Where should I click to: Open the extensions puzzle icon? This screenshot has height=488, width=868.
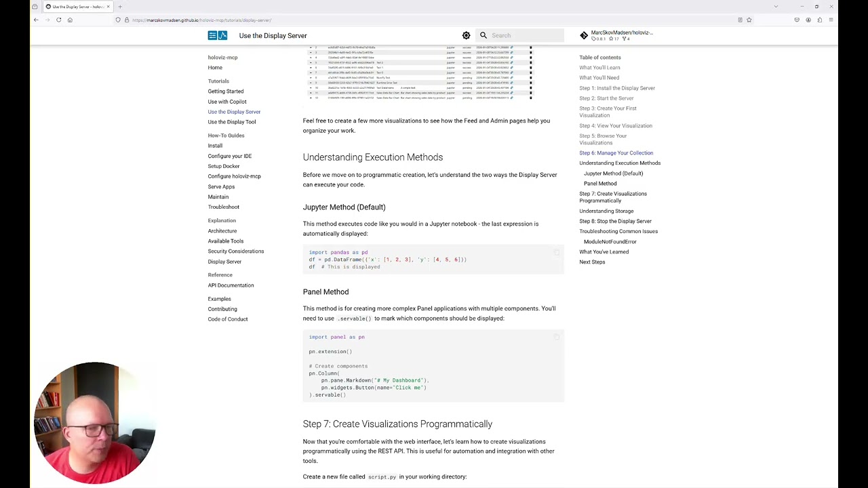click(x=819, y=20)
